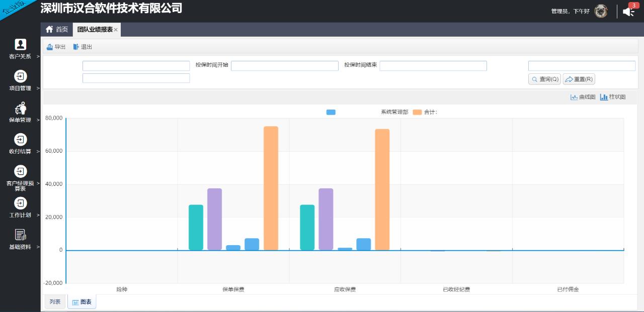Viewport: 644px width, 312px height.
Task: Expand the 项目管理 submenu arrow
Action: pyautogui.click(x=38, y=88)
